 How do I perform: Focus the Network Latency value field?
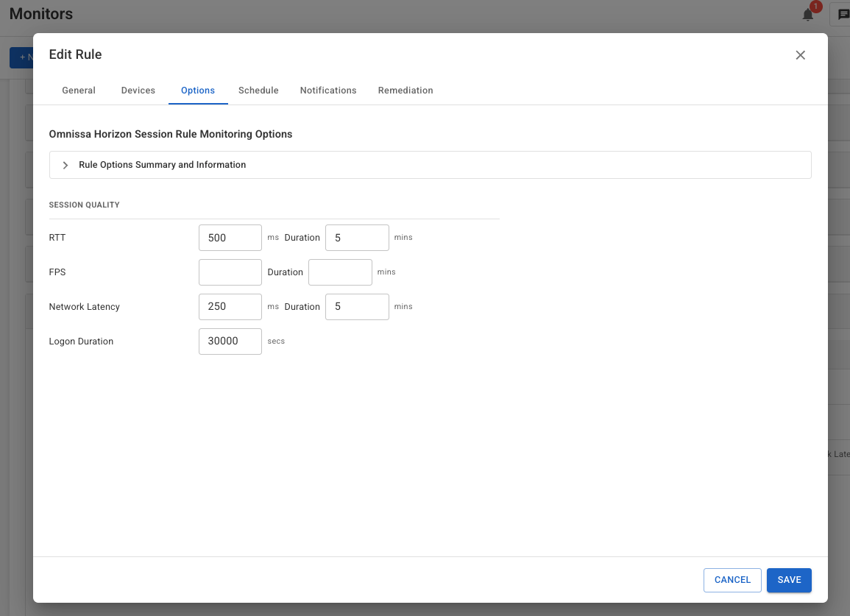pos(230,307)
